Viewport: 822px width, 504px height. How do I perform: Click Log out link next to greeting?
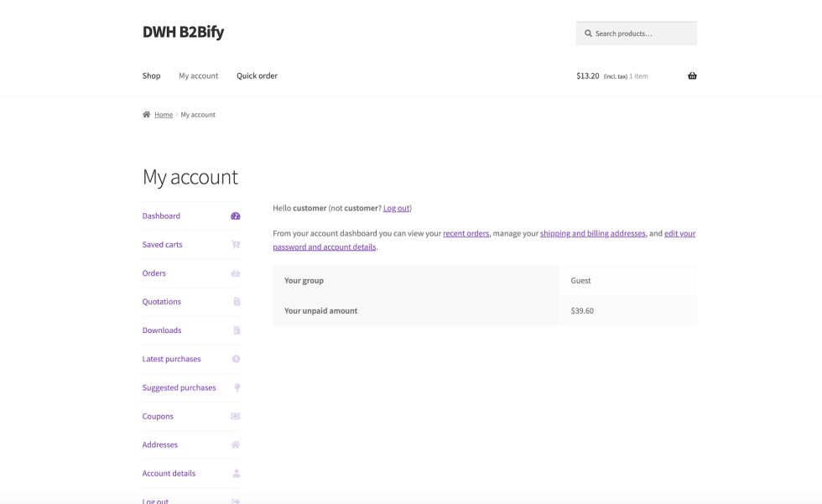pos(396,208)
